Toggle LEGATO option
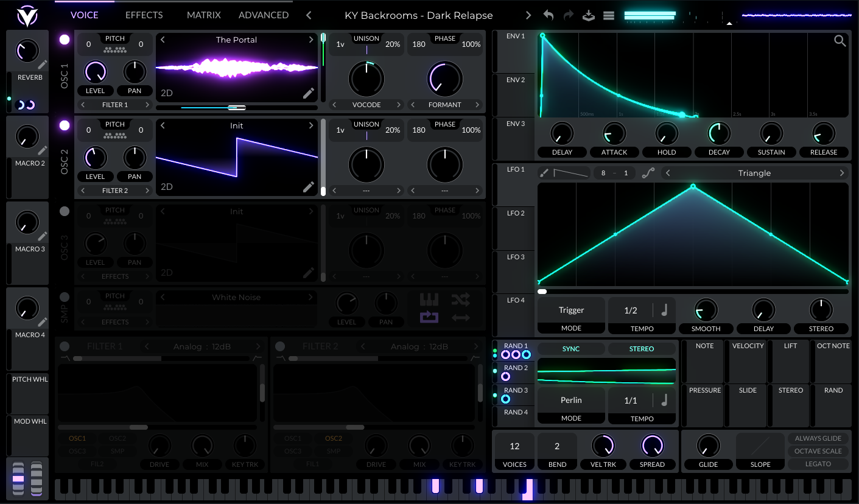 coord(818,464)
